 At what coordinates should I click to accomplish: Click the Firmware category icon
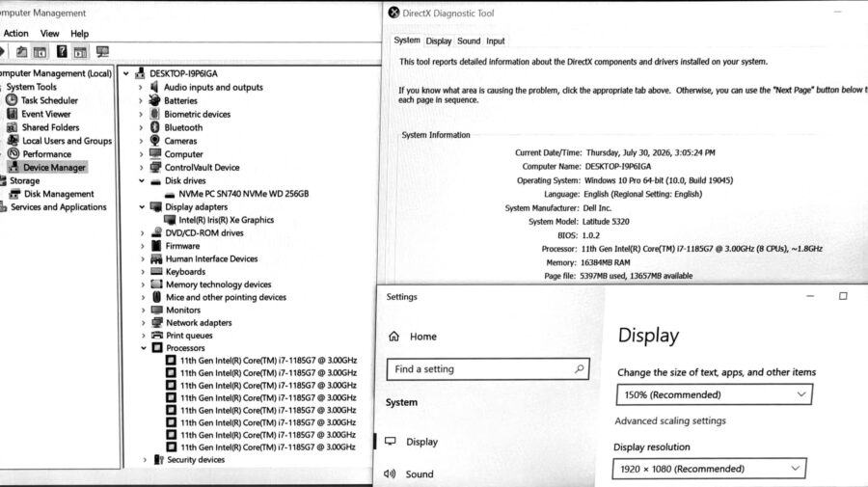pyautogui.click(x=156, y=246)
